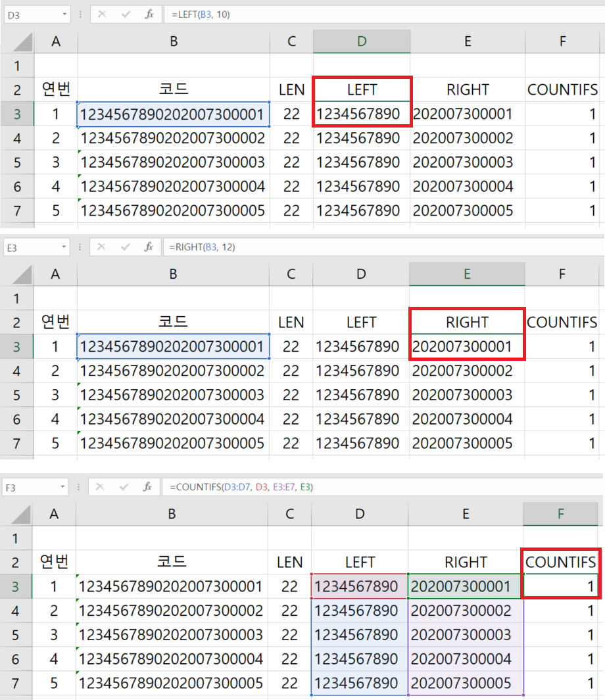Select column C header in the RIGHT formula sheet
Viewport: 605px width, 700px height.
click(291, 274)
